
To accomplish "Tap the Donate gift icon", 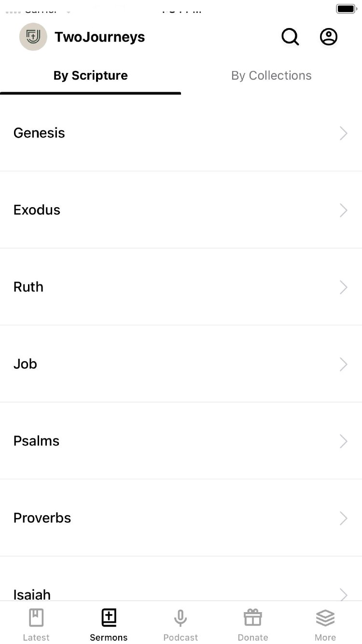I will (253, 618).
